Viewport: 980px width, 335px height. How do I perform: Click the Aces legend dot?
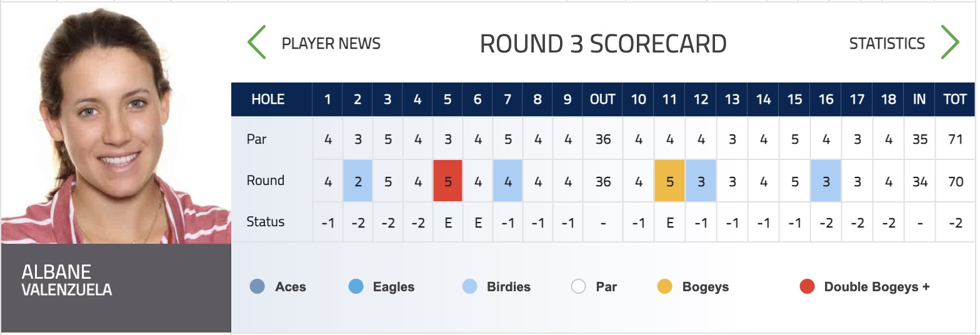click(257, 287)
